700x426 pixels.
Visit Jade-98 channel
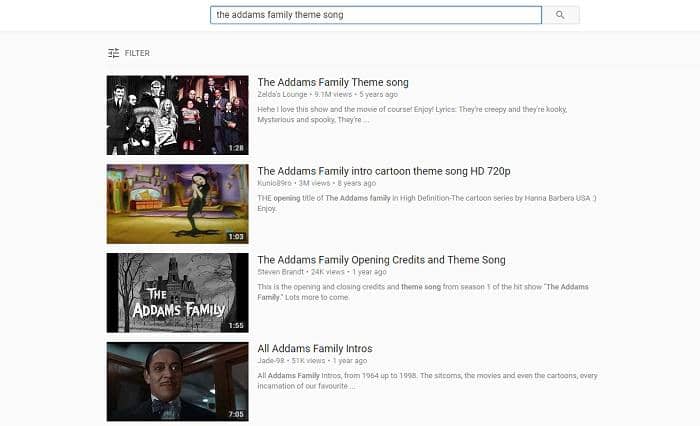point(271,360)
